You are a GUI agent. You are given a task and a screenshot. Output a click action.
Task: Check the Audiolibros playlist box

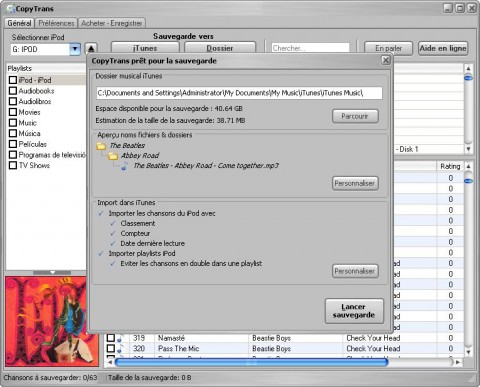[13, 101]
